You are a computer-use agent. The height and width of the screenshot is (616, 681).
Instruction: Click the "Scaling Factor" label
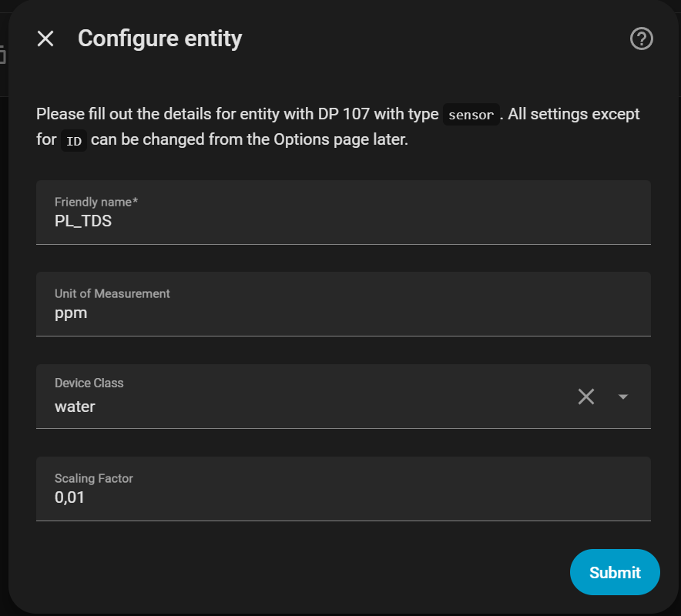(x=94, y=478)
